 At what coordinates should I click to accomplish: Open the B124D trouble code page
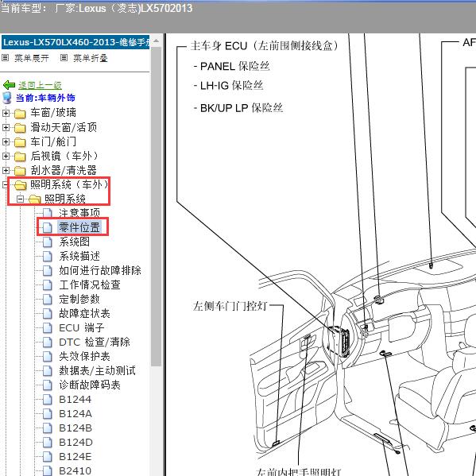[x=76, y=442]
